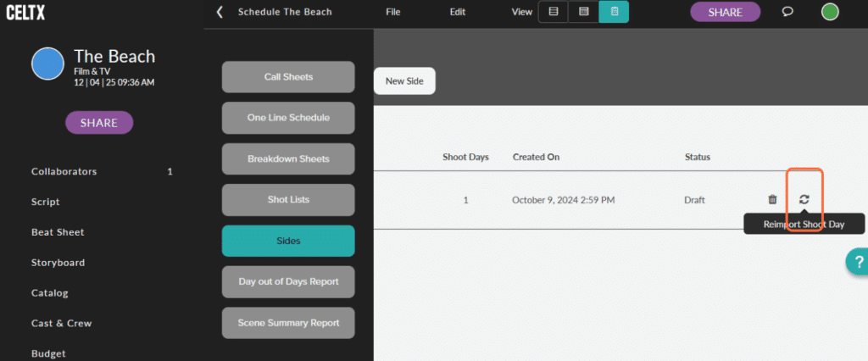868x361 pixels.
Task: Click the Film & TV project type label
Action: click(92, 71)
